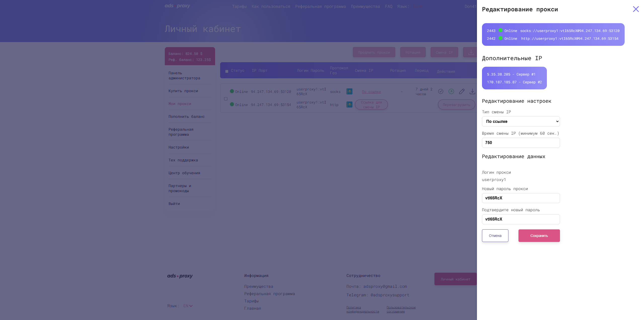Click the ads proxy logo in header
This screenshot has width=644, height=320.
point(177,6)
